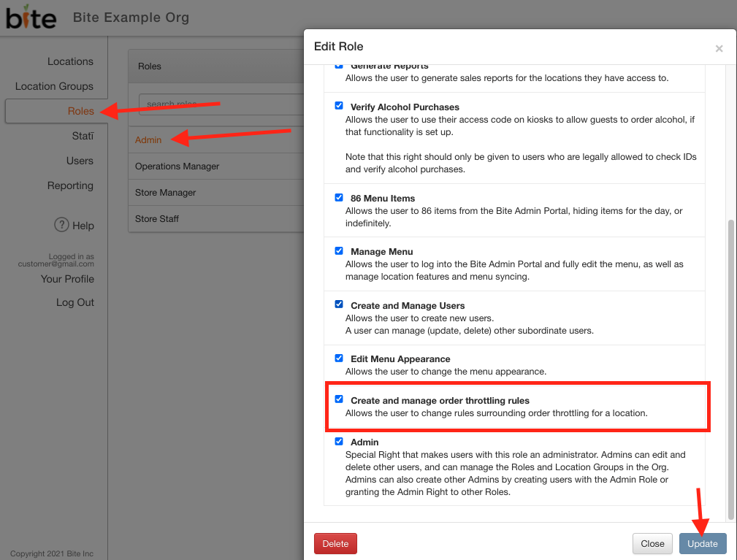Click the dialog's vertical scrollbar
737x560 pixels.
tap(731, 369)
